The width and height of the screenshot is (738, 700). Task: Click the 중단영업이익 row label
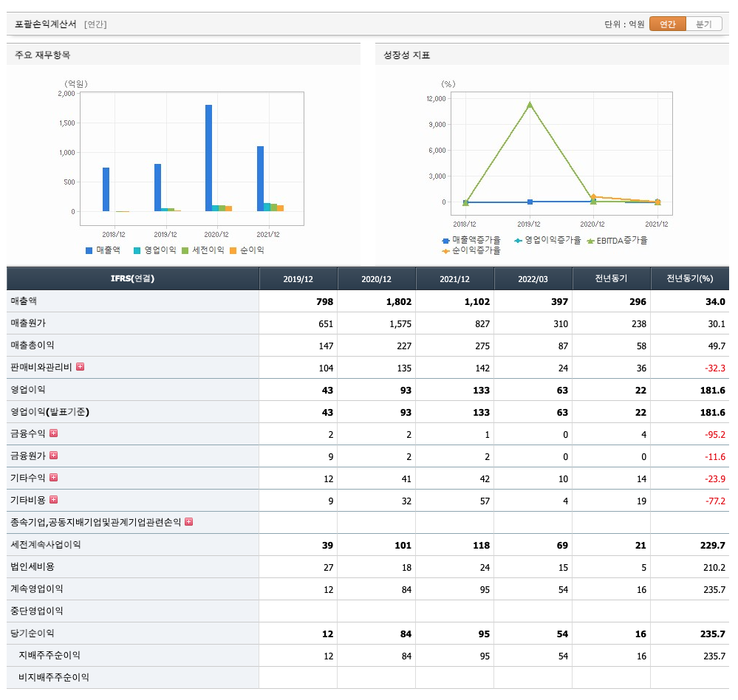click(x=37, y=611)
